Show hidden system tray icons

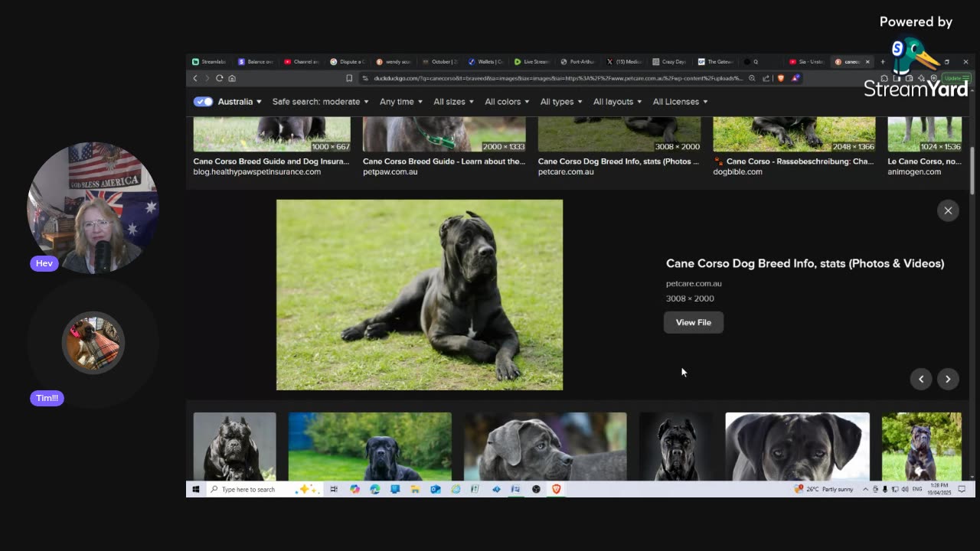(866, 489)
